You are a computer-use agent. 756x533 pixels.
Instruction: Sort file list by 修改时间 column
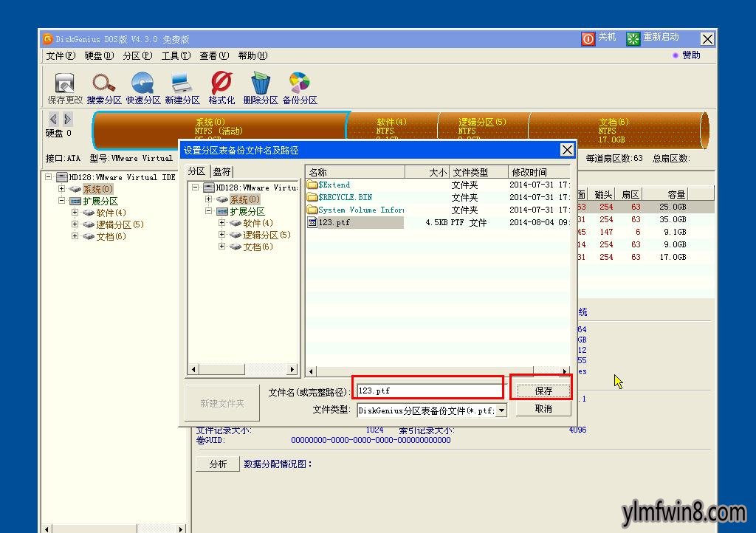540,172
